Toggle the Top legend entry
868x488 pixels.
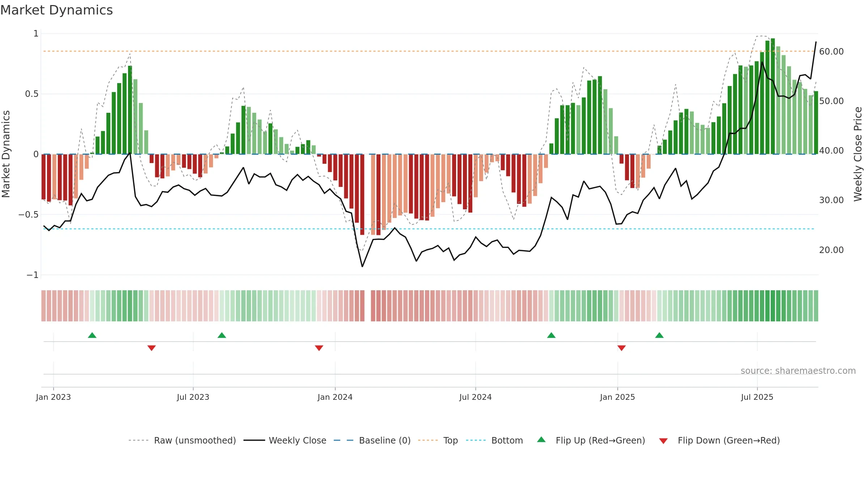tap(438, 440)
